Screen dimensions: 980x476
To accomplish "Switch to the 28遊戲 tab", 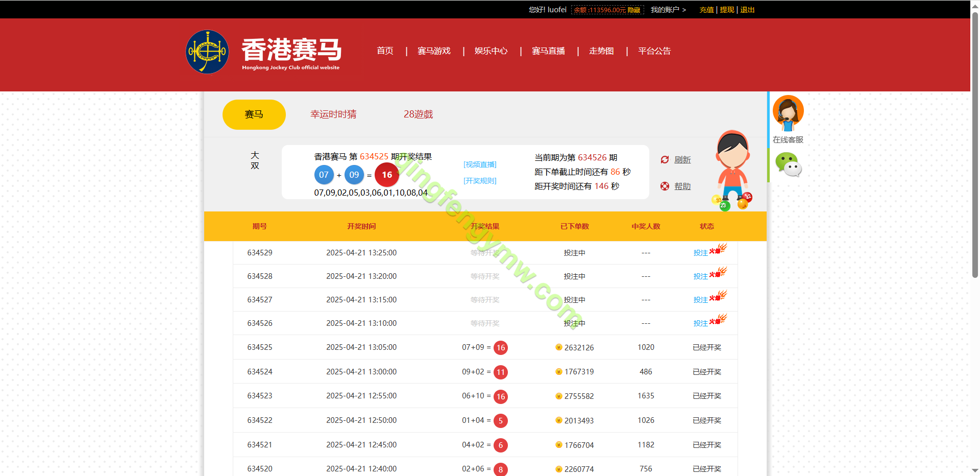I will [418, 114].
